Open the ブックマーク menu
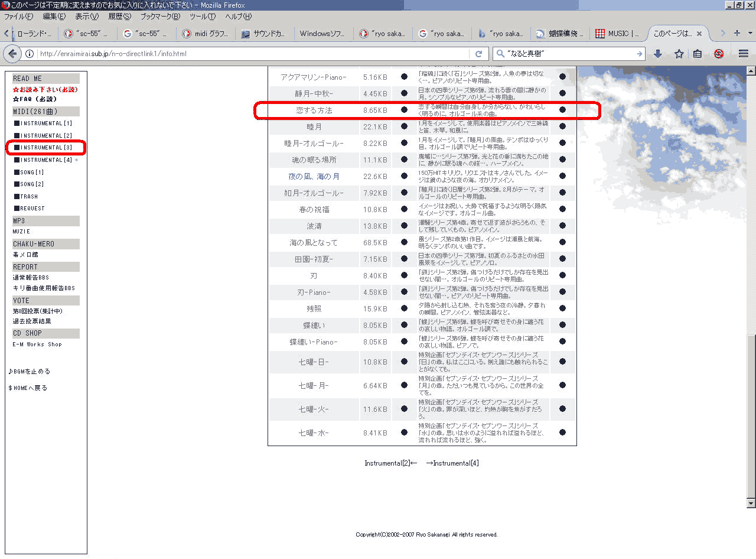The image size is (756, 559). pos(160,17)
